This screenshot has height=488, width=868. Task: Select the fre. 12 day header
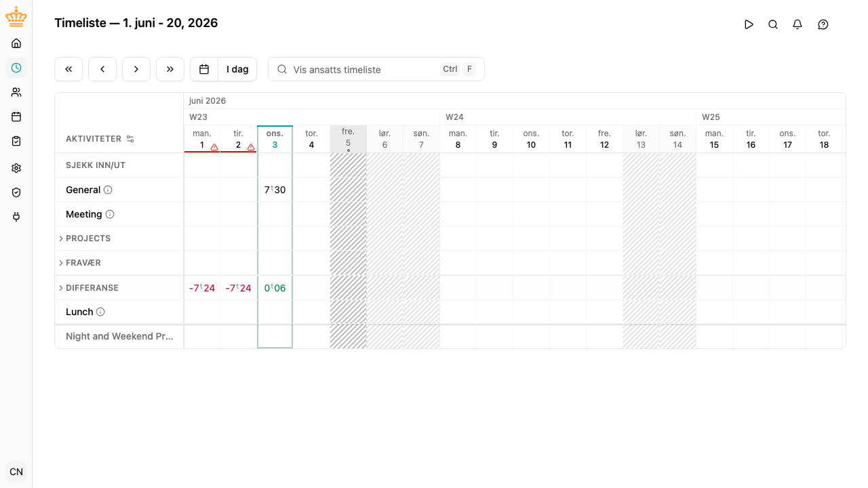point(604,139)
